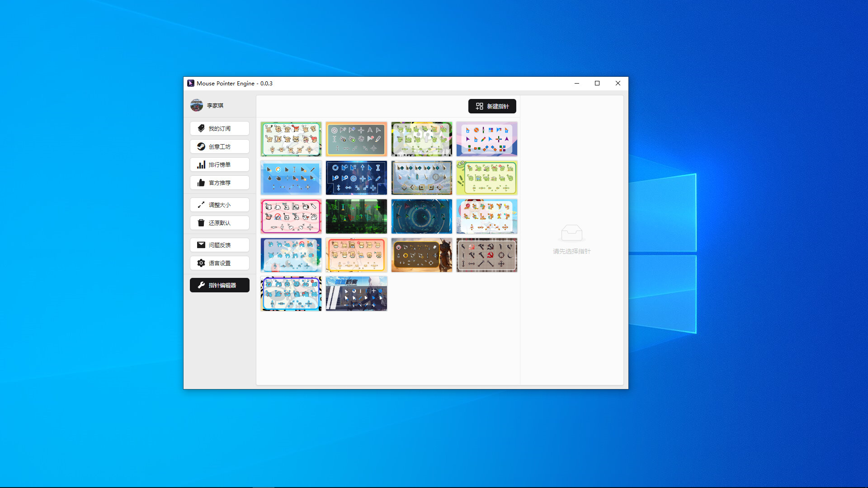The height and width of the screenshot is (488, 868).
Task: Open 官方推荐 official recommendations
Action: click(219, 183)
